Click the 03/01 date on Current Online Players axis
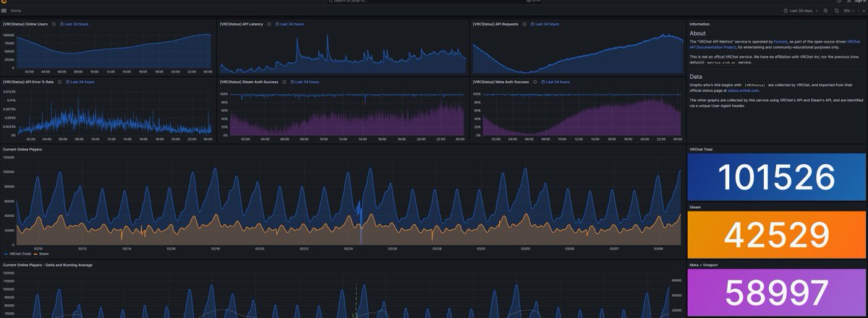Image resolution: width=868 pixels, height=318 pixels. coord(481,249)
